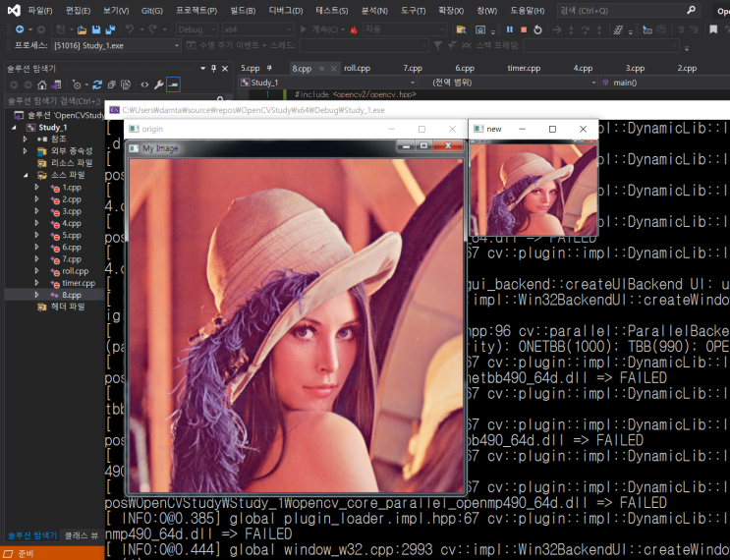Open the 보기(V) menu
Viewport: 730px width, 560px height.
point(116,10)
